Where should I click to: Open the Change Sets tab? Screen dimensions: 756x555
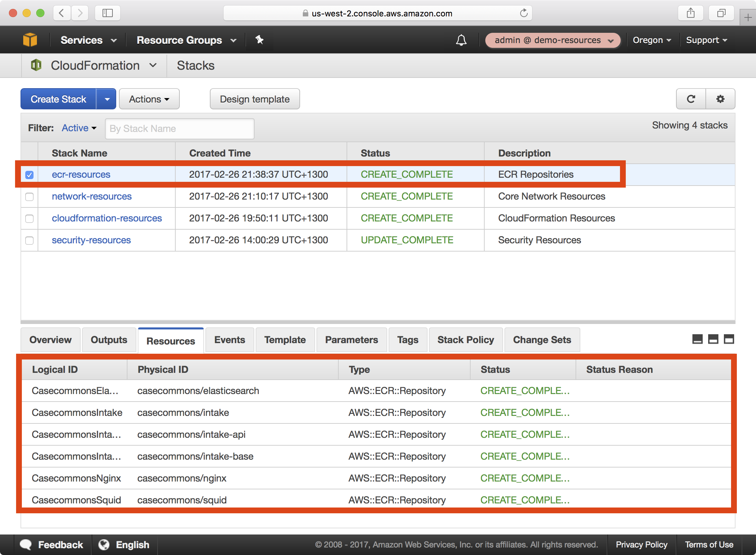(x=542, y=340)
